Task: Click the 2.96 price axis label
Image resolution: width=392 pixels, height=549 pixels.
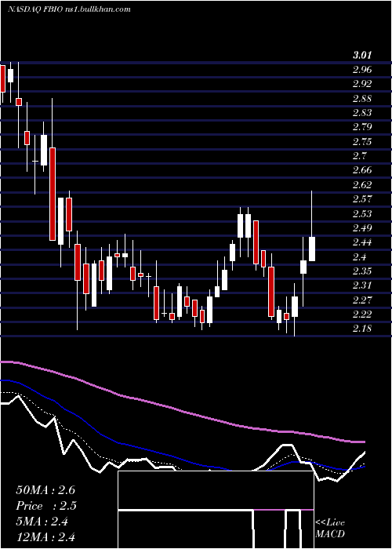Action: [362, 70]
